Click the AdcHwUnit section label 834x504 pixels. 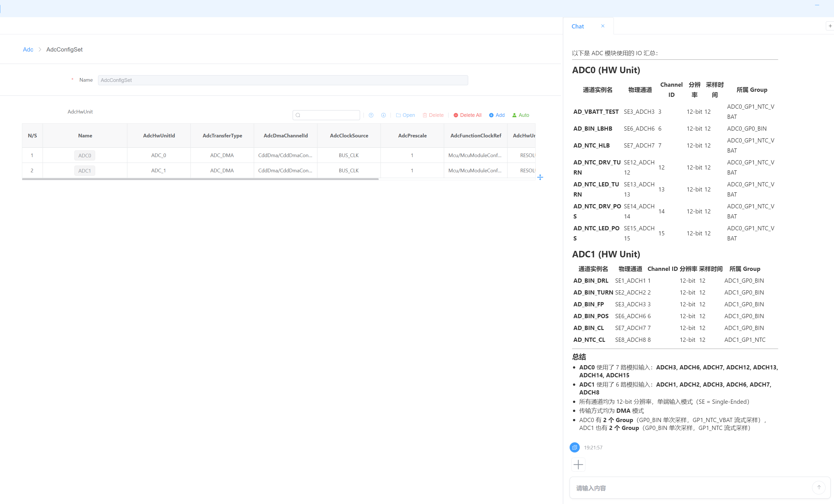[80, 112]
